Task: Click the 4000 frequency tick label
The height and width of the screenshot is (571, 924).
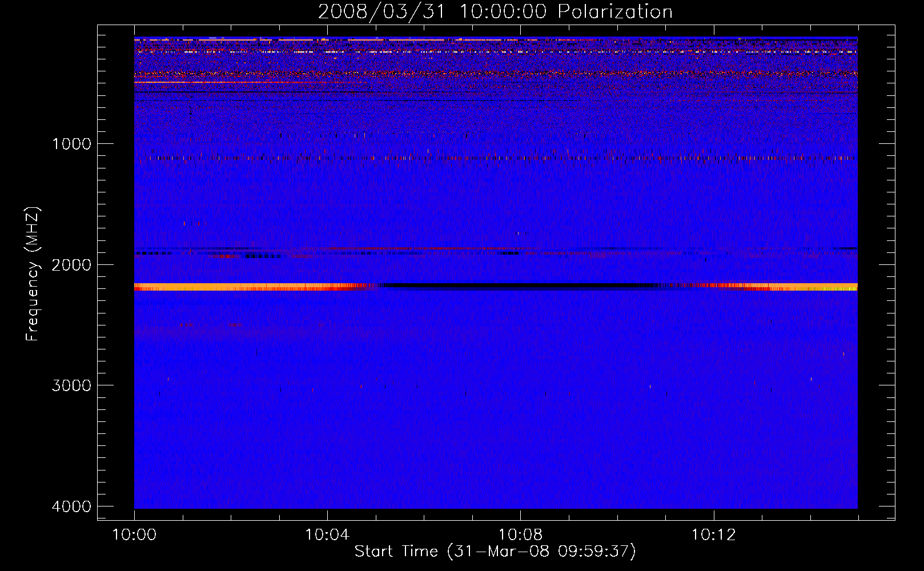Action: pos(71,506)
